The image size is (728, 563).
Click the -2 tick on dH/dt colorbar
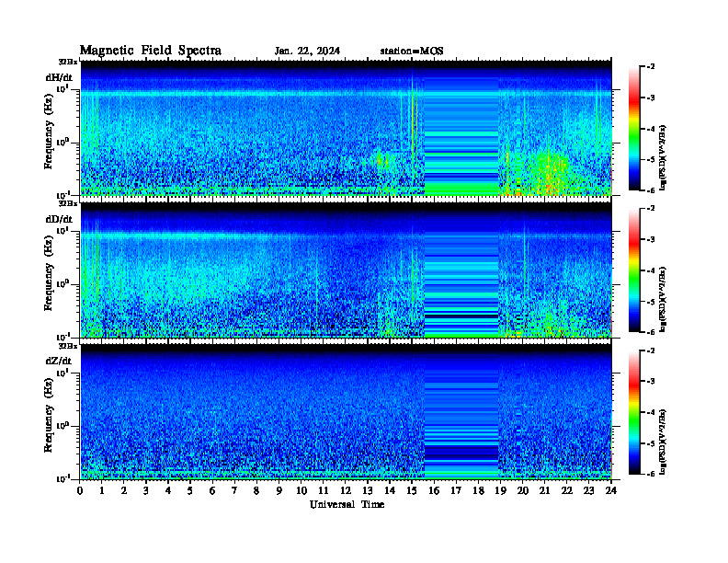[x=651, y=67]
